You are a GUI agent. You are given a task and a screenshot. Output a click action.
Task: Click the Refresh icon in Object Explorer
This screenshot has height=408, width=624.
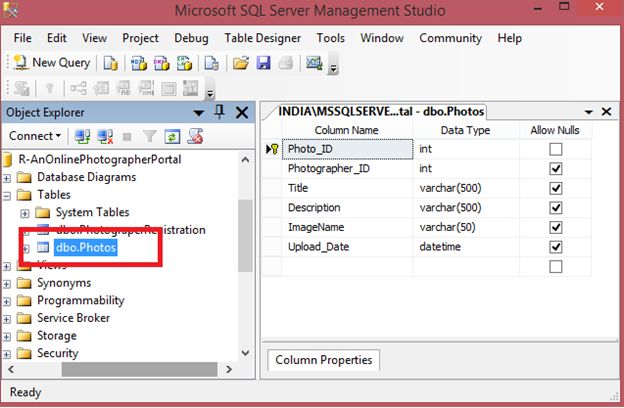pos(172,137)
